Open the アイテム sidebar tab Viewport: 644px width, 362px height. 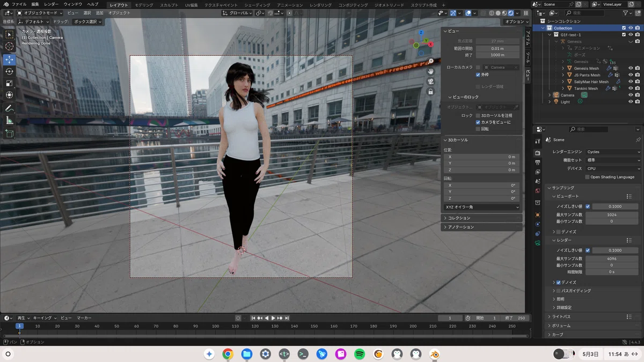(528, 37)
